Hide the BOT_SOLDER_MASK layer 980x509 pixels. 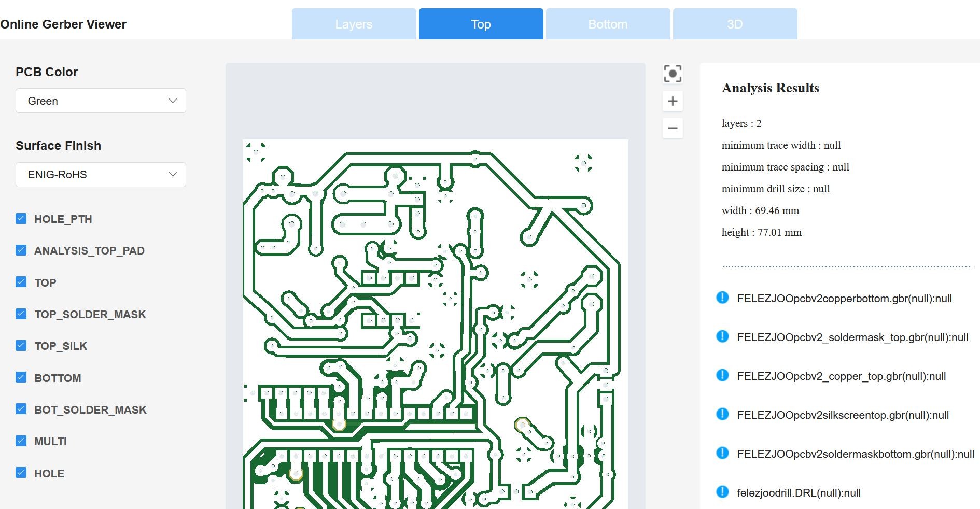point(21,409)
